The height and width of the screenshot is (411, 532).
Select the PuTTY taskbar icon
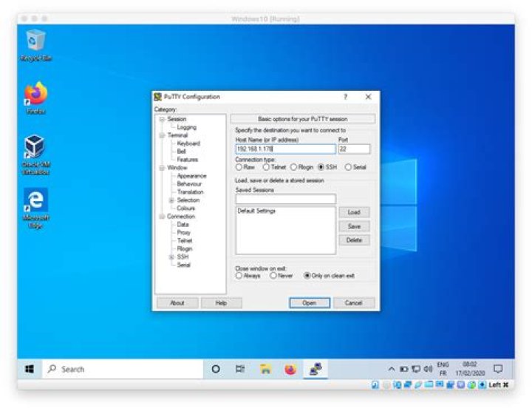point(316,369)
